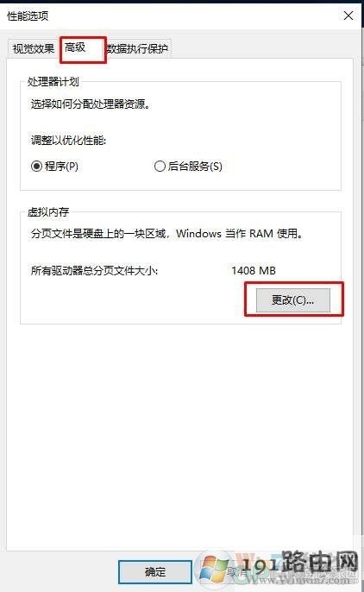The height and width of the screenshot is (592, 364).
Task: Close the 性能选项 dialog
Action: click(348, 16)
